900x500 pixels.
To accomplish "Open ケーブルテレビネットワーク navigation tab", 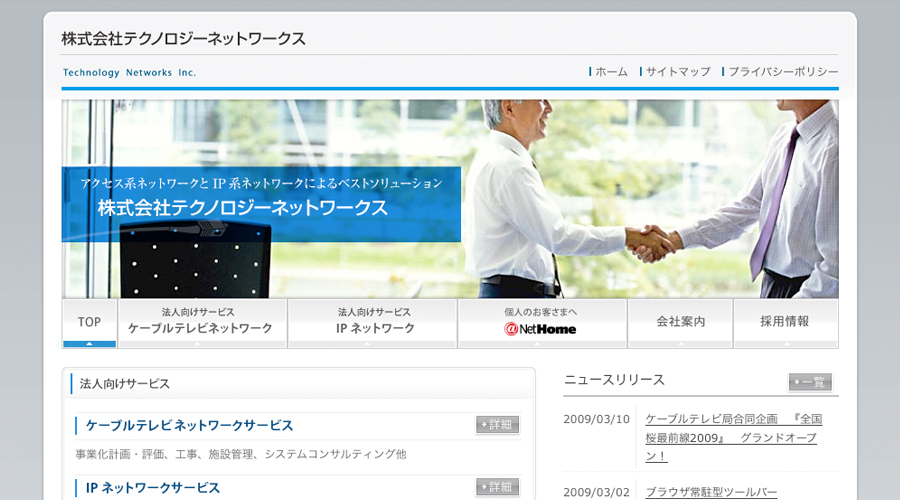I will (201, 322).
